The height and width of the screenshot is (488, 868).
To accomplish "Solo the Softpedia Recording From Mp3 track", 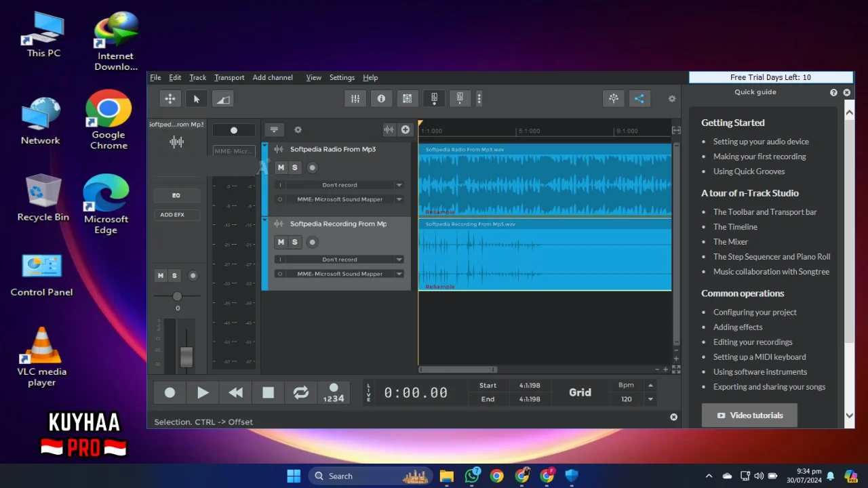I will coord(294,242).
